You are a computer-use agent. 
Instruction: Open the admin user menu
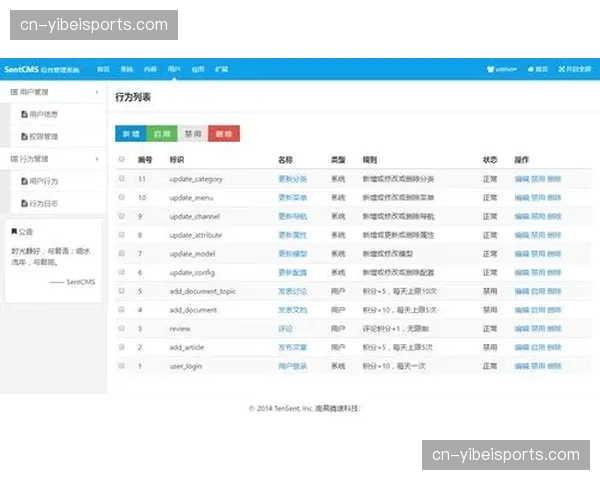tap(502, 69)
